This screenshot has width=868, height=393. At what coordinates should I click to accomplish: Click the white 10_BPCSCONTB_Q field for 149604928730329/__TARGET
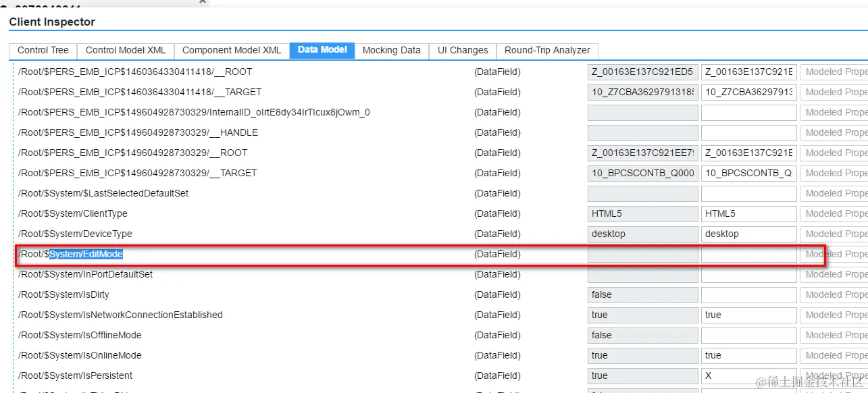pyautogui.click(x=748, y=174)
